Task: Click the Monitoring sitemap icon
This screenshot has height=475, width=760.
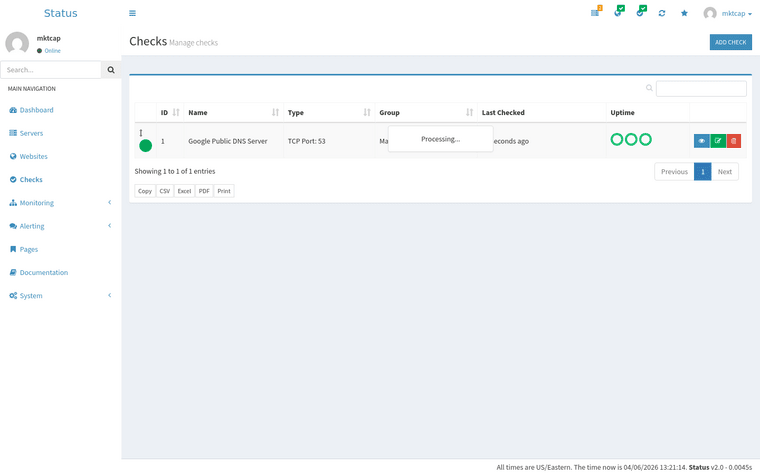Action: [13, 203]
